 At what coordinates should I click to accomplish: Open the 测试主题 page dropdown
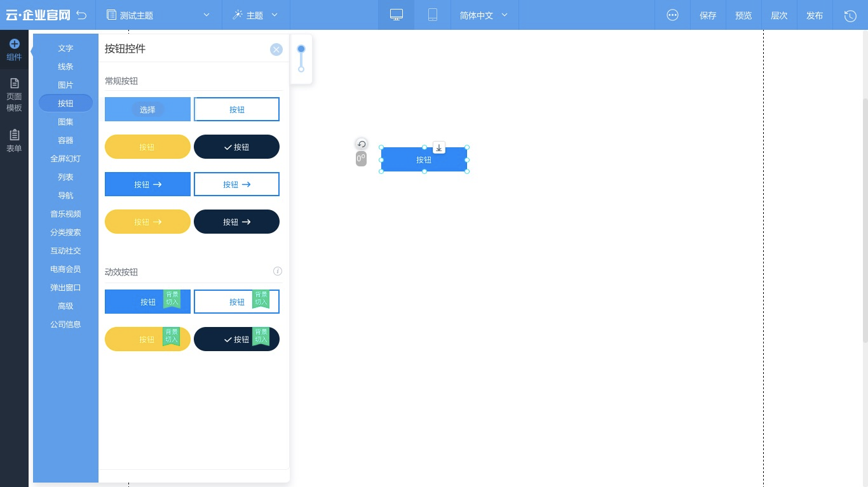pyautogui.click(x=159, y=15)
